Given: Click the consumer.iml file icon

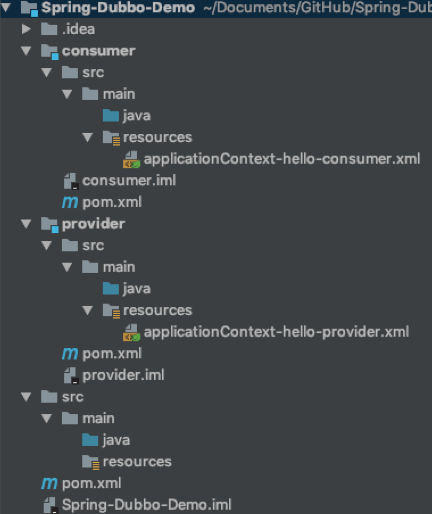Looking at the screenshot, I should point(71,181).
